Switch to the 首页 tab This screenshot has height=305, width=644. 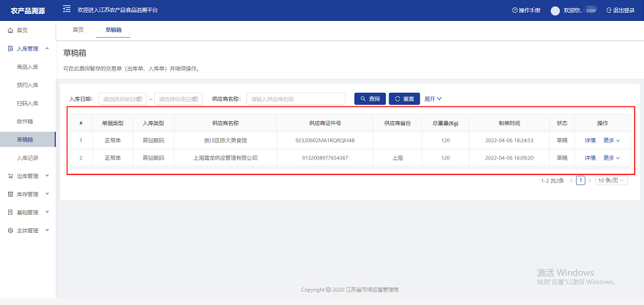pos(78,30)
